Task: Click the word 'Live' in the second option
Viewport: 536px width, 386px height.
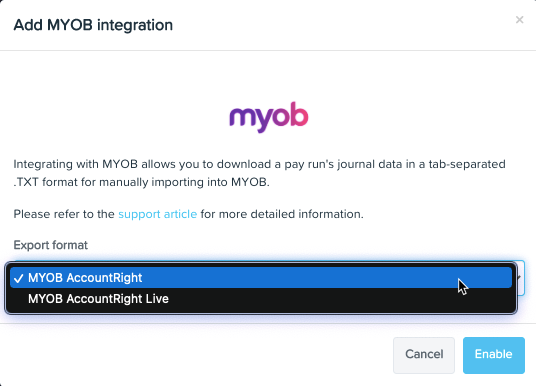Action: pos(157,299)
